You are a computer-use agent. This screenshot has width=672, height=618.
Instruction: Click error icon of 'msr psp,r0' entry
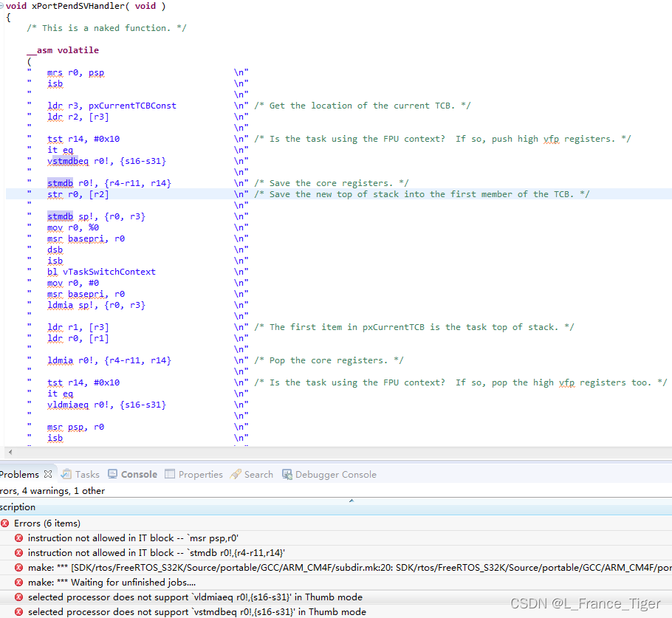pyautogui.click(x=19, y=538)
